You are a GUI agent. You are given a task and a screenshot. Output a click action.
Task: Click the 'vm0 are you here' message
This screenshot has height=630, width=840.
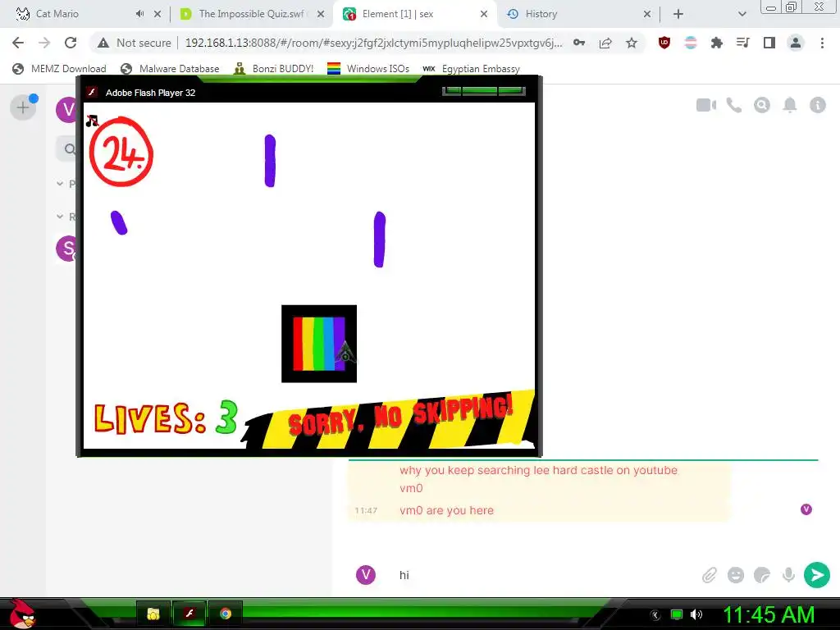[x=446, y=510]
